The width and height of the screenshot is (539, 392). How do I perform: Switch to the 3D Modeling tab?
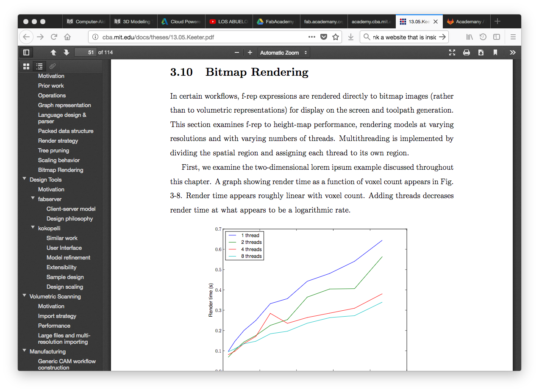point(134,22)
